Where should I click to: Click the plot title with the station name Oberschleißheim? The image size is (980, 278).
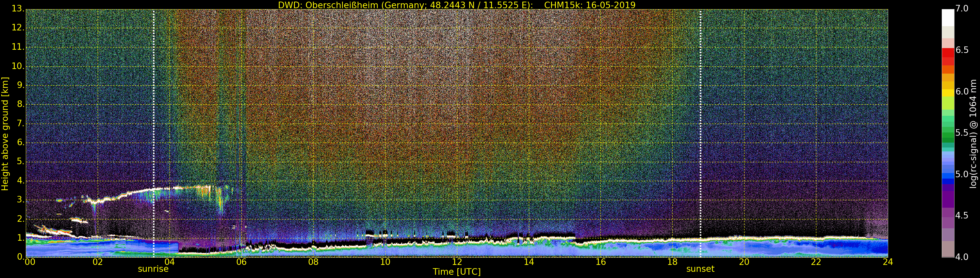(457, 5)
